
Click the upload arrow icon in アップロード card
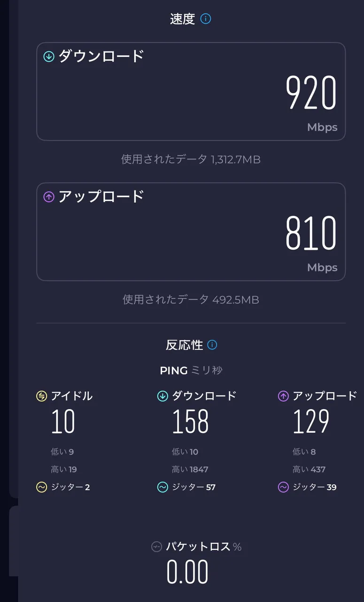tap(49, 197)
